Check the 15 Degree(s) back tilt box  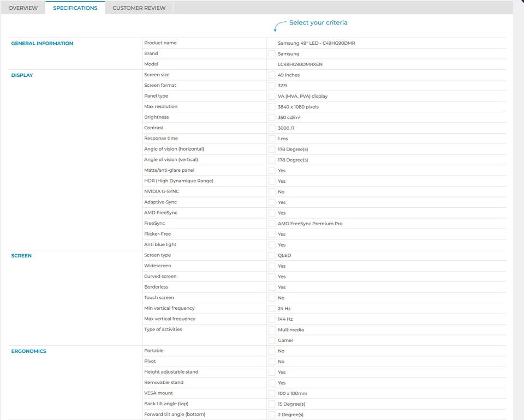(x=272, y=404)
